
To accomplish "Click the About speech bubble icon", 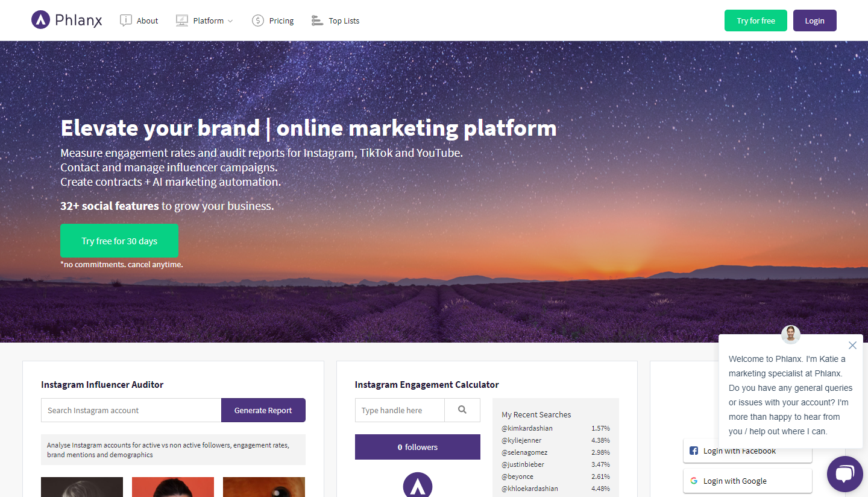I will 126,21.
